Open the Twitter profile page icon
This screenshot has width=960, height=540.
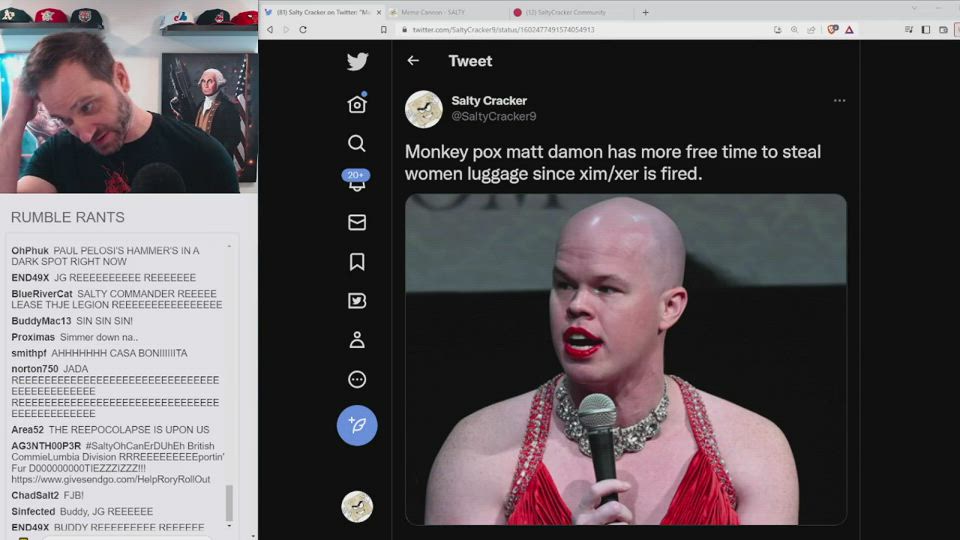pyautogui.click(x=357, y=340)
